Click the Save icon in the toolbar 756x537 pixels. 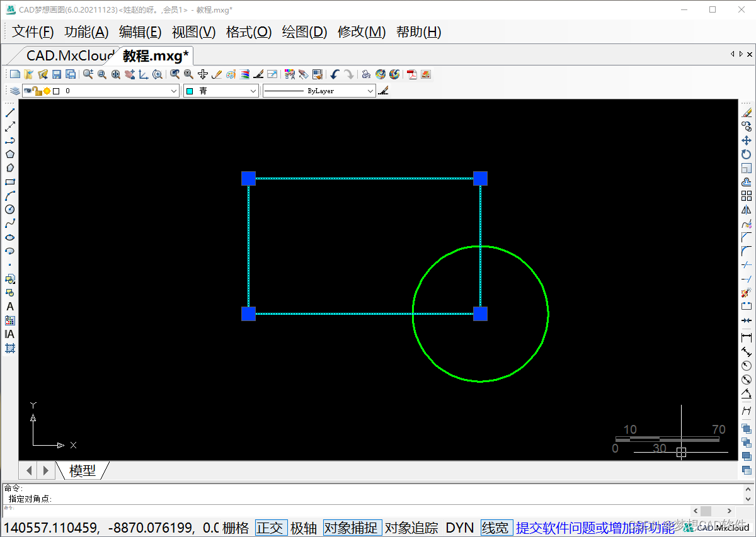(x=57, y=74)
